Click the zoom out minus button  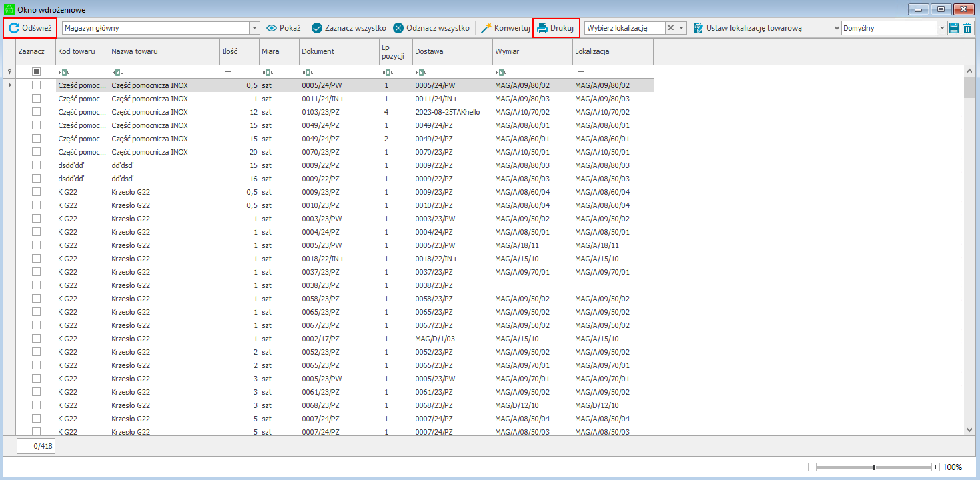(x=812, y=467)
